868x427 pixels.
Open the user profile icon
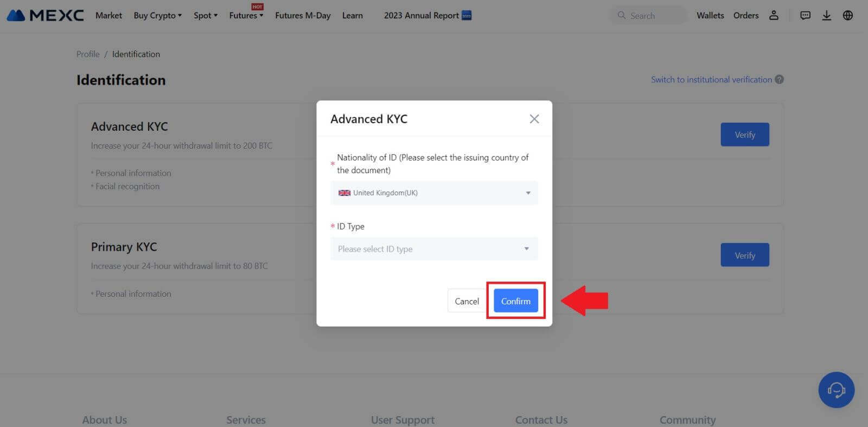(x=774, y=15)
